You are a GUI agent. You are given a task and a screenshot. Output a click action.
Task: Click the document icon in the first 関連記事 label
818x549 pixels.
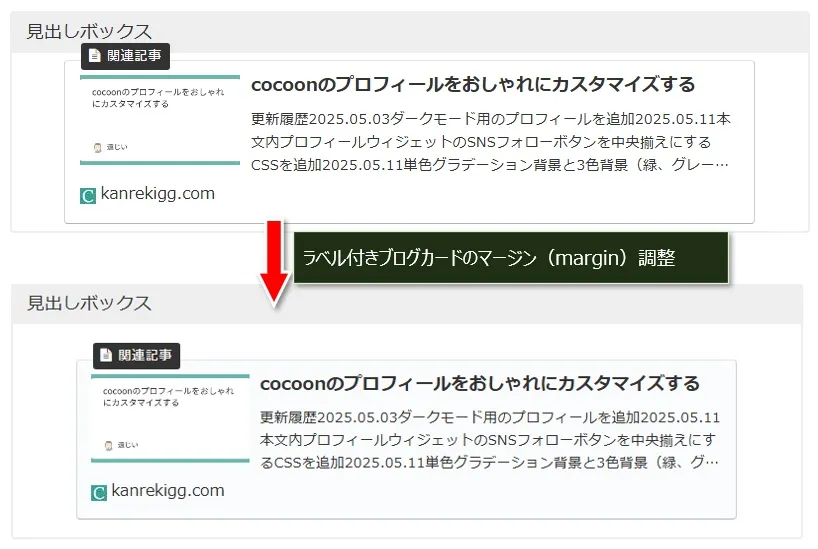click(x=95, y=56)
